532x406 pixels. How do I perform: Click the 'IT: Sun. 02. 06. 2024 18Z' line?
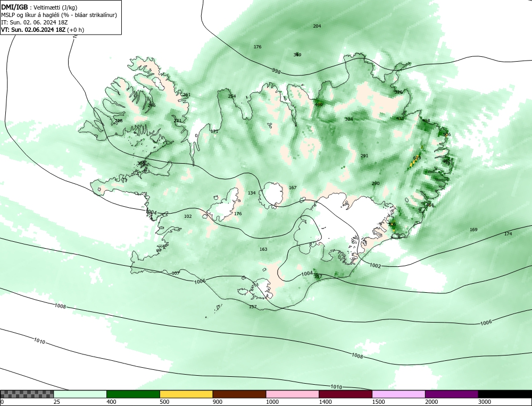click(x=35, y=22)
